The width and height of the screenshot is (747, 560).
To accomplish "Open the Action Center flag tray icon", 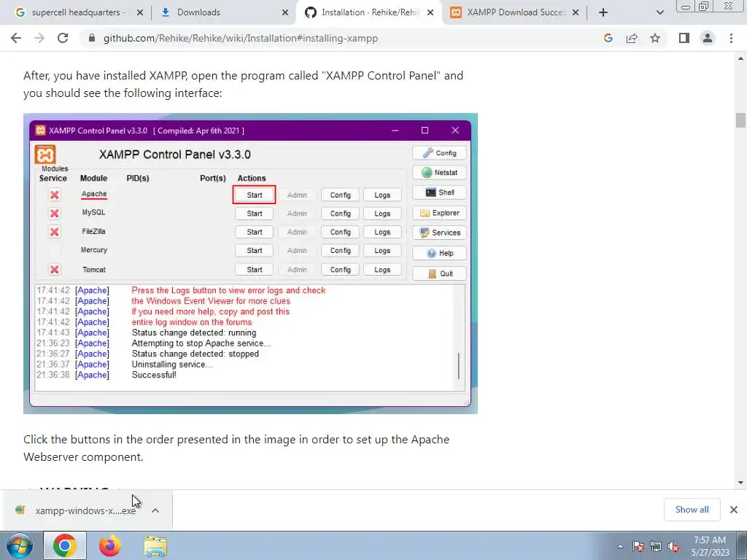I will (638, 547).
